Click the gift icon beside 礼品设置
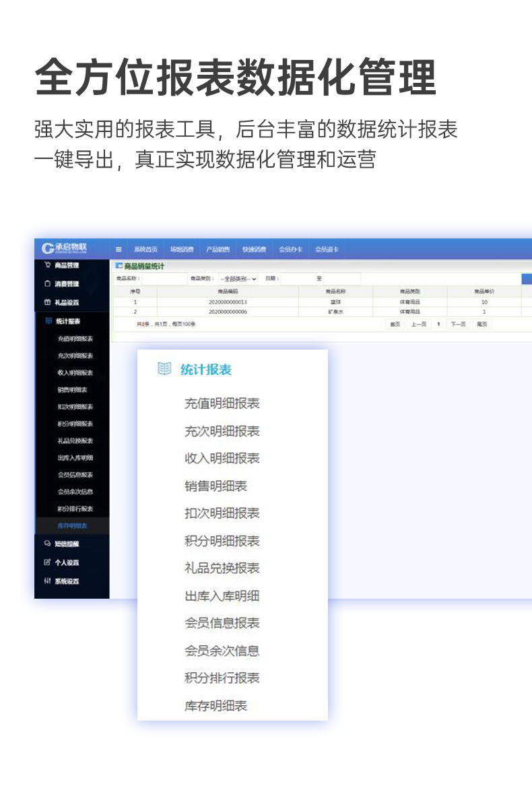Screen dimensions: 532x790 (47, 302)
